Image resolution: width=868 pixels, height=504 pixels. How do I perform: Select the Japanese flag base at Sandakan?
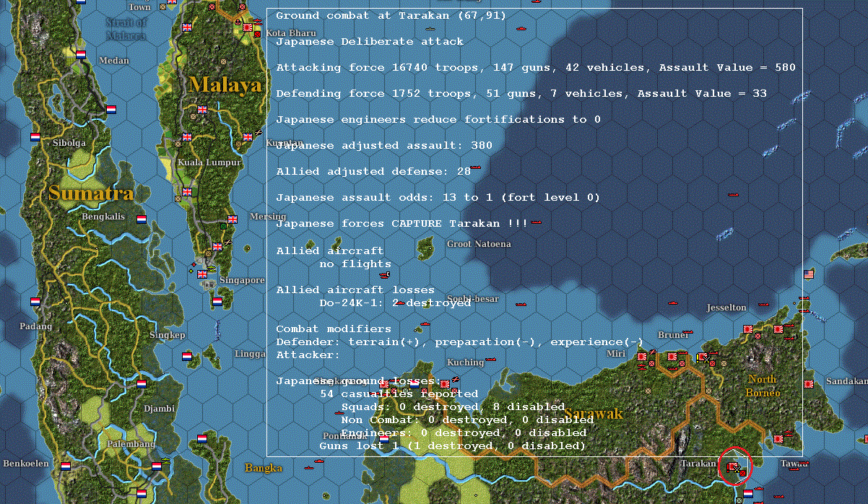809,383
